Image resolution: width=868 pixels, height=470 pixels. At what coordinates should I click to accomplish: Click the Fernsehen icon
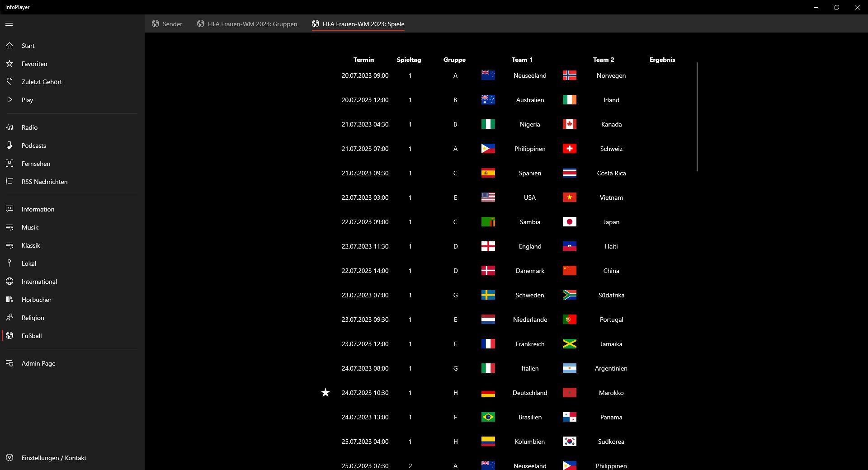(9, 164)
